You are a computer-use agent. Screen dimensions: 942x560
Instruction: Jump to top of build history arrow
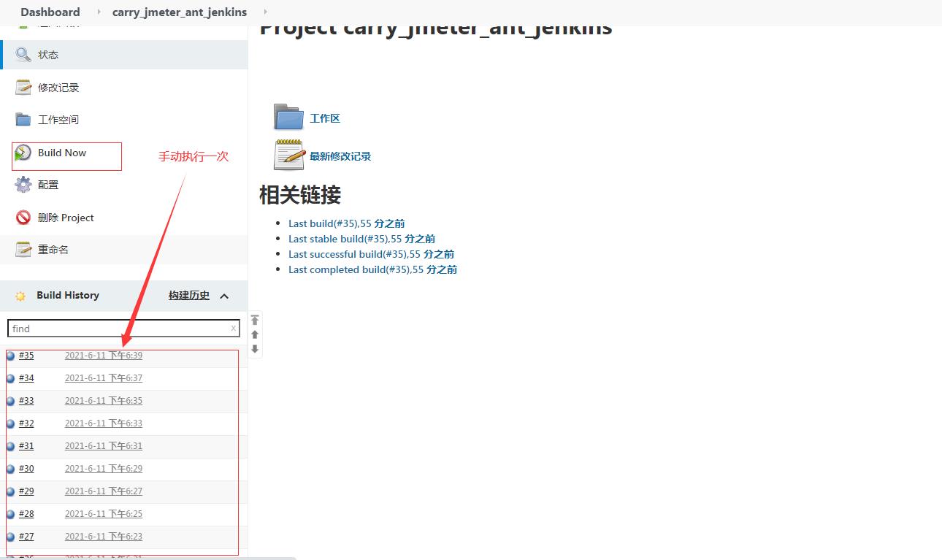click(255, 320)
